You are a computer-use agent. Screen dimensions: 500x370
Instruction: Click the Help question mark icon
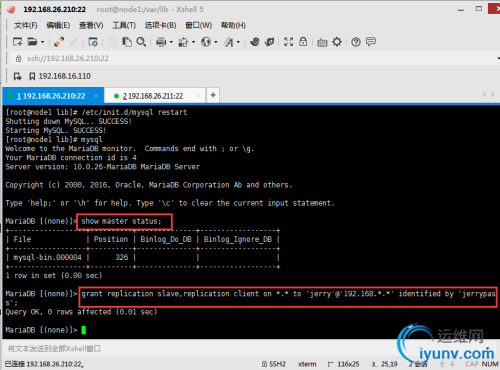point(356,42)
